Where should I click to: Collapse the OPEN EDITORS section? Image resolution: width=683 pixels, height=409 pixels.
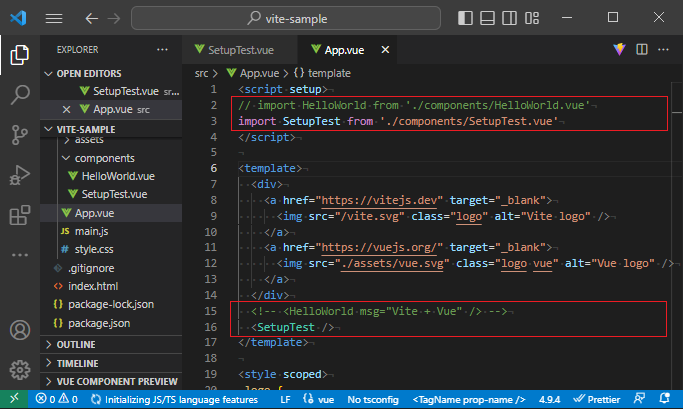point(89,74)
